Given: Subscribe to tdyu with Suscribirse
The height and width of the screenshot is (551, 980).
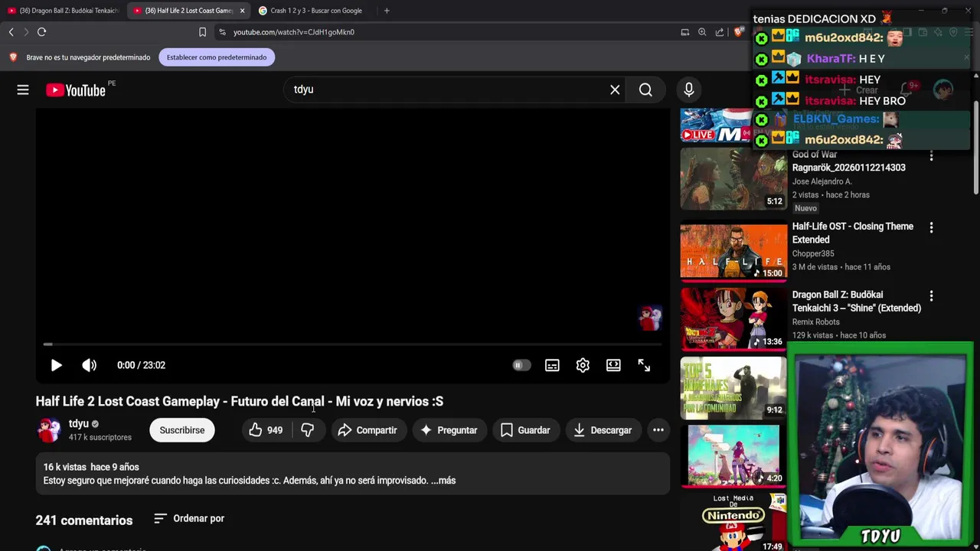Looking at the screenshot, I should (x=182, y=430).
